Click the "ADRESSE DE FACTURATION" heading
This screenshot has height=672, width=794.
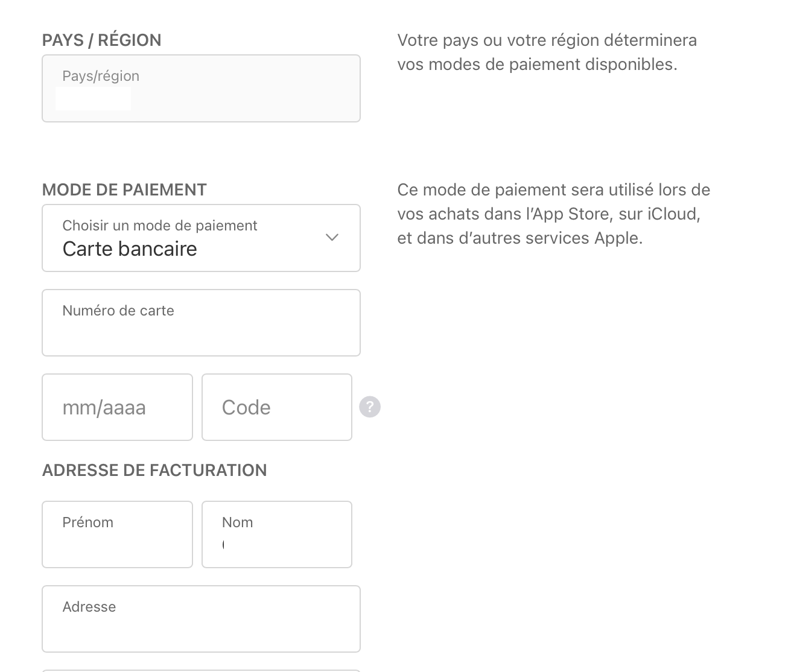[154, 471]
